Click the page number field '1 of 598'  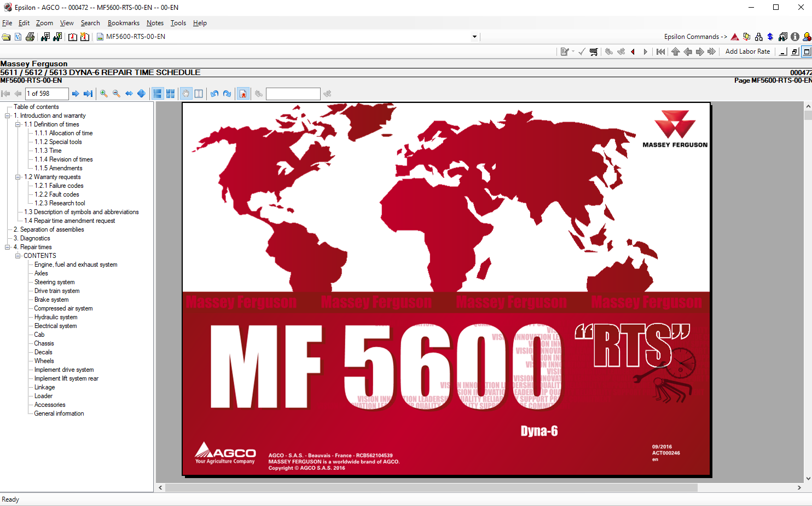coord(47,94)
